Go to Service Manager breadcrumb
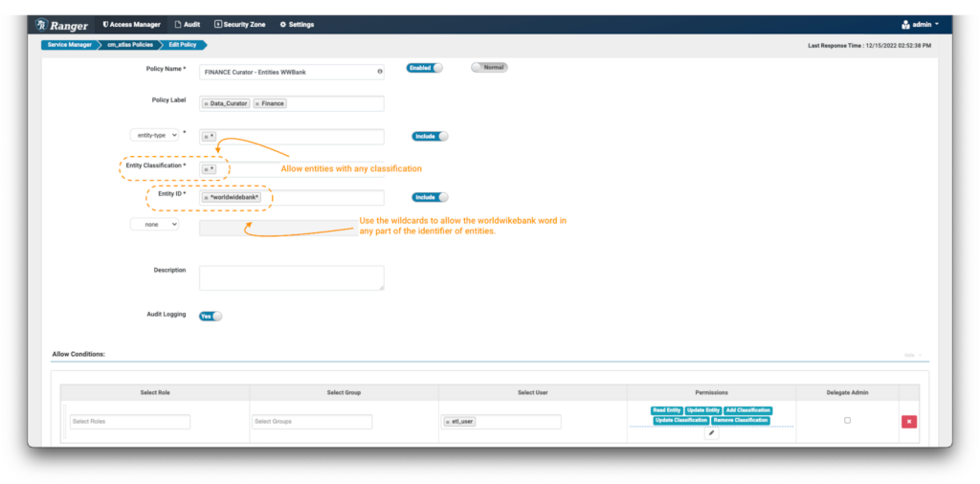980x484 pixels. coord(69,45)
